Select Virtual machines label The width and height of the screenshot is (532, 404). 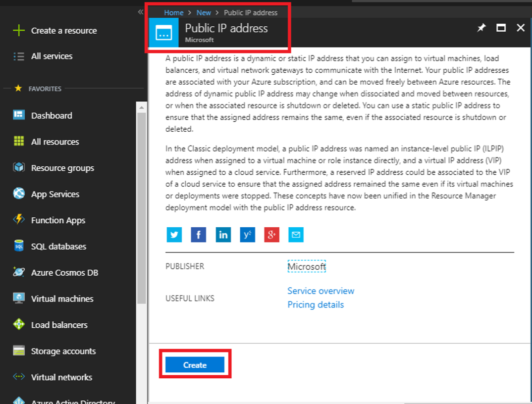point(62,299)
